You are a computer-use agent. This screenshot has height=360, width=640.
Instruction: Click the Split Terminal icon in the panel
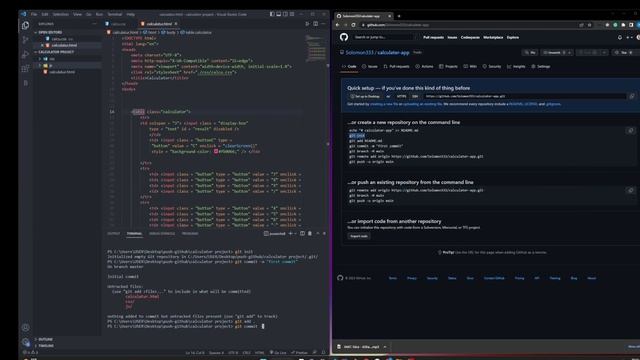(x=302, y=233)
